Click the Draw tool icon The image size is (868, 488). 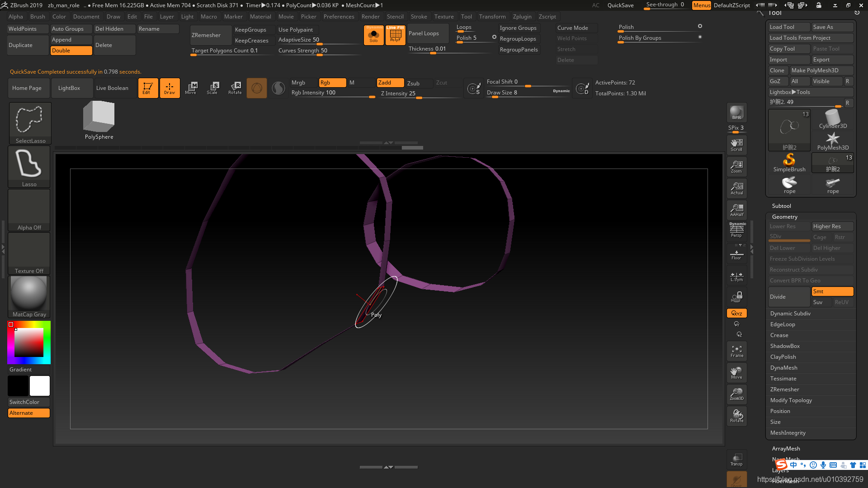point(170,88)
